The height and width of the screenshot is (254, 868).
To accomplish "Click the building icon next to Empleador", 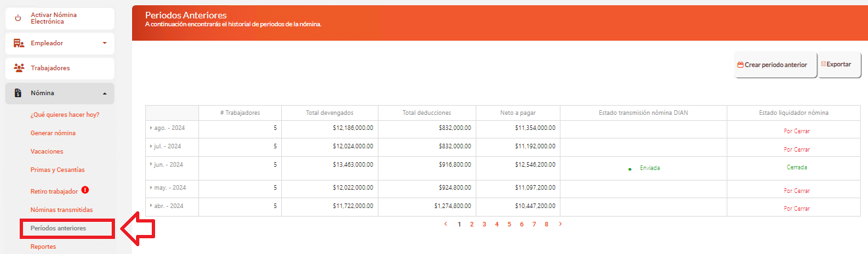I will pos(18,43).
